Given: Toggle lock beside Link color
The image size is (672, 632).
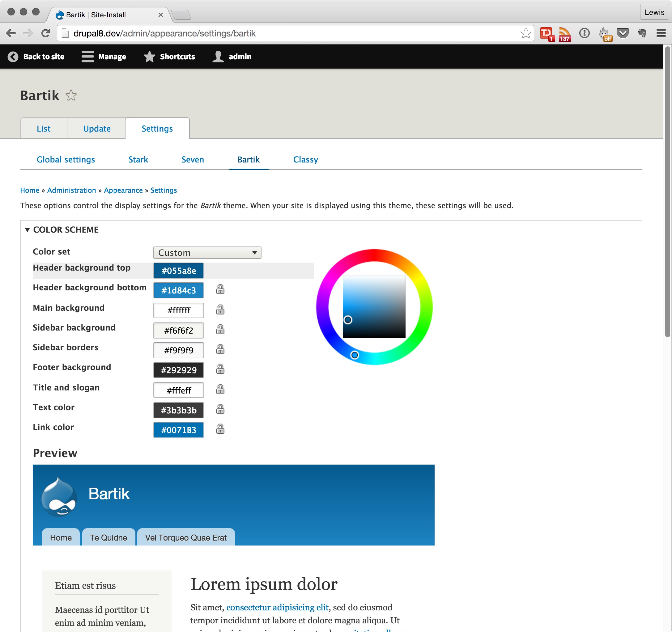Looking at the screenshot, I should pos(220,429).
